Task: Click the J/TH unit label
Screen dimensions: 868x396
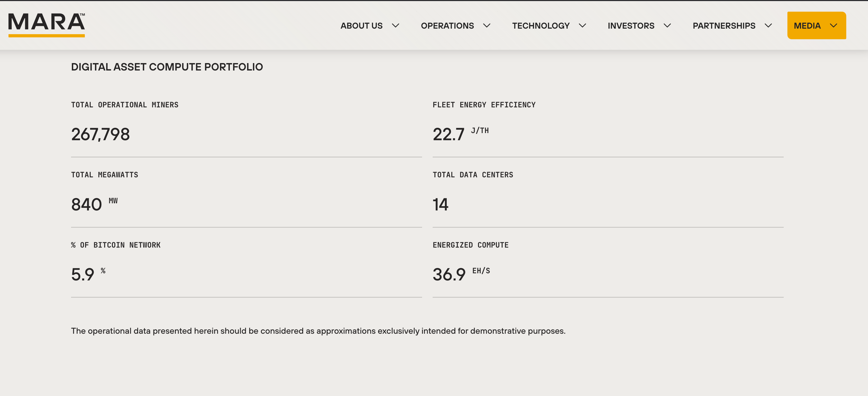Action: click(480, 130)
